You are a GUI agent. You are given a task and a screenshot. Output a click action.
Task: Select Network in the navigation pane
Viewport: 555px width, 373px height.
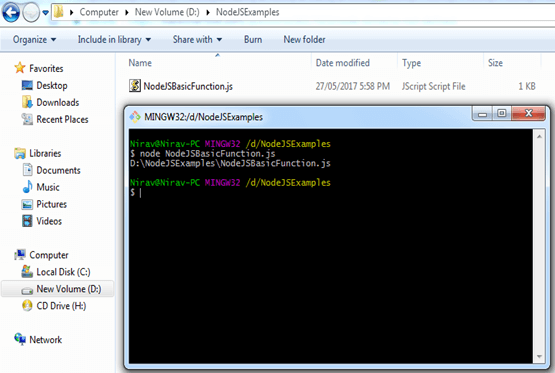45,340
